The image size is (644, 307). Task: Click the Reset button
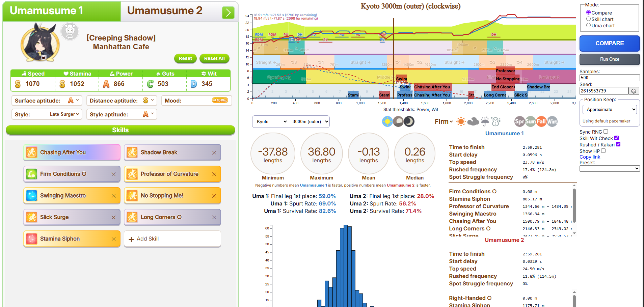point(185,58)
